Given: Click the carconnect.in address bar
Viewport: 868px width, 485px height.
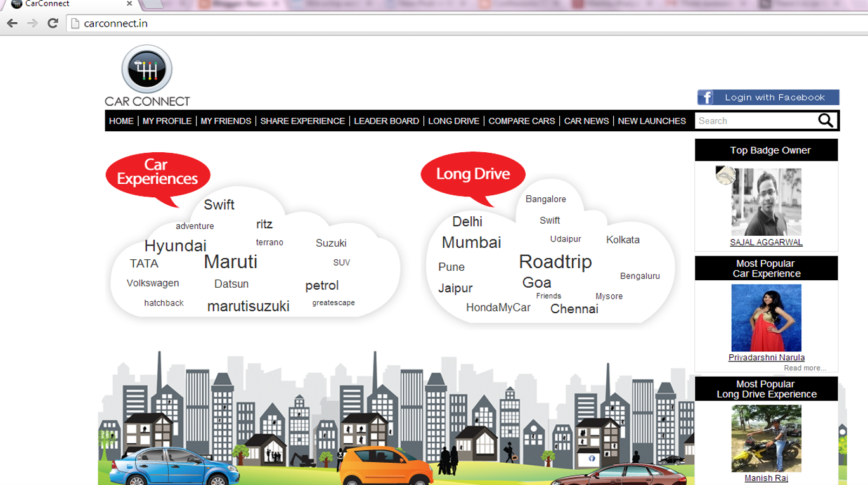Looking at the screenshot, I should [466, 23].
